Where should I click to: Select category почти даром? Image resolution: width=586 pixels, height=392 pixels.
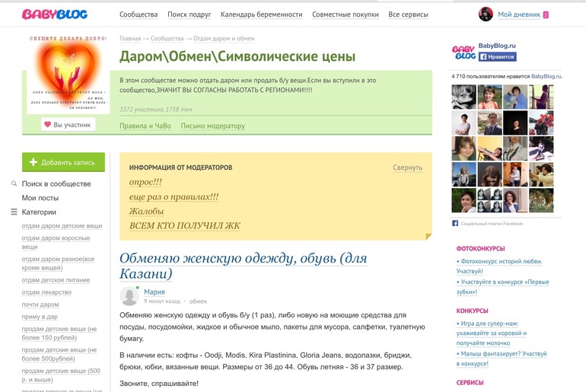coord(40,304)
